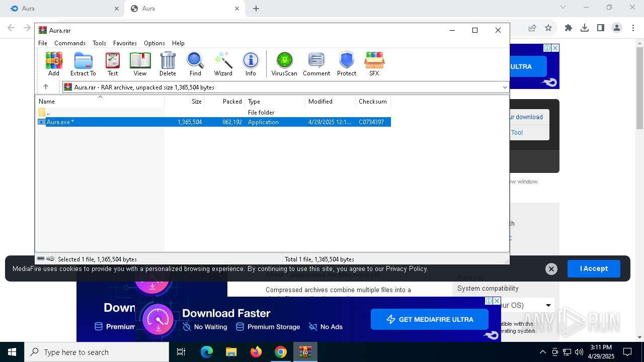Click the packed size 862,192 value
This screenshot has width=644, height=362.
(x=232, y=122)
